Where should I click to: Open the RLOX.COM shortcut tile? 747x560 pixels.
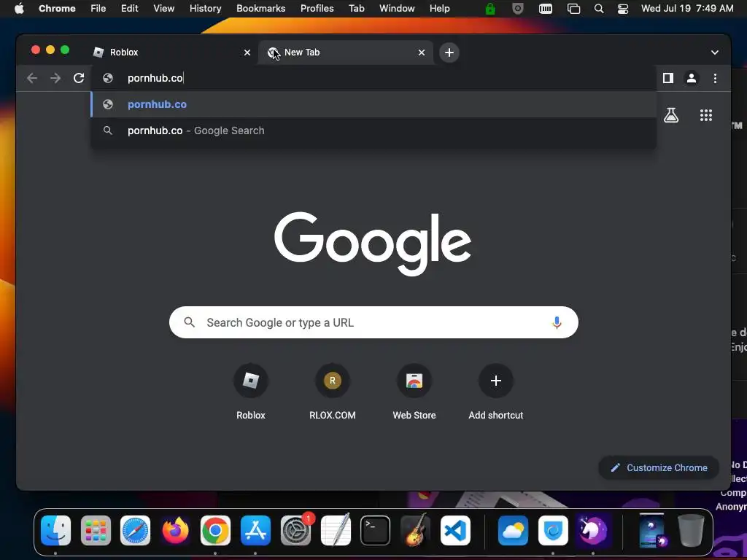[333, 392]
